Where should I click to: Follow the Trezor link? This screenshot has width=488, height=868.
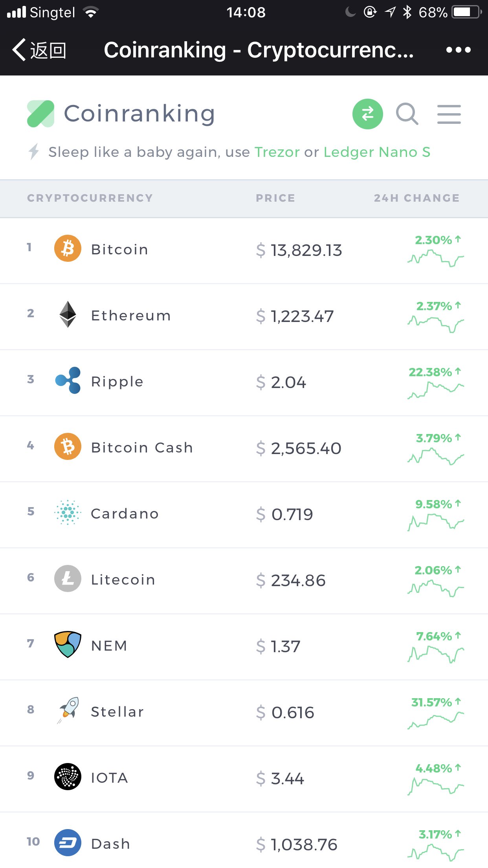tap(277, 152)
